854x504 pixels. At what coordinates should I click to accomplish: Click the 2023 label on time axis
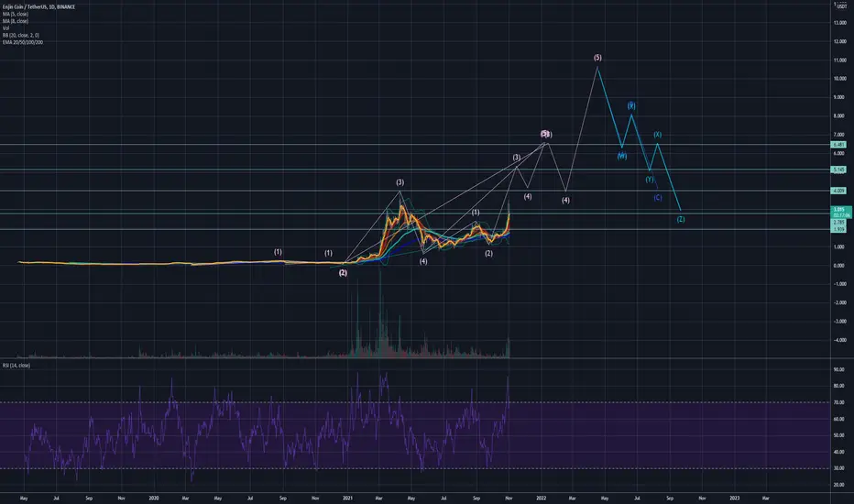point(734,498)
